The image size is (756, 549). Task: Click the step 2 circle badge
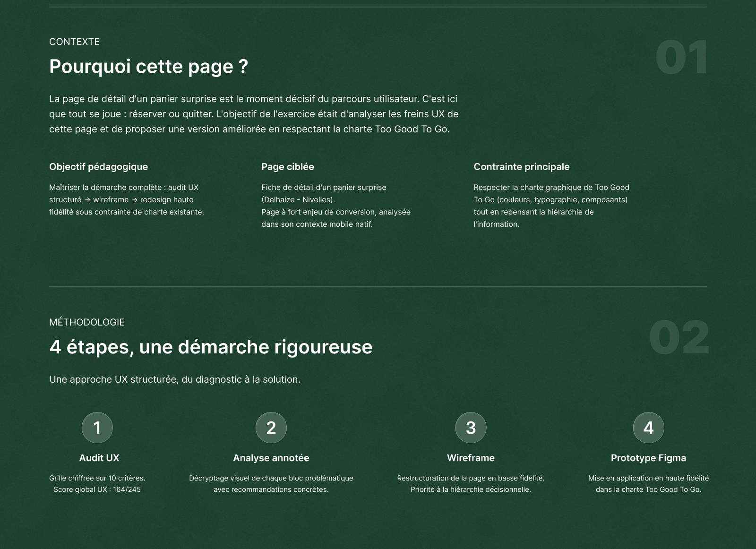pyautogui.click(x=271, y=428)
